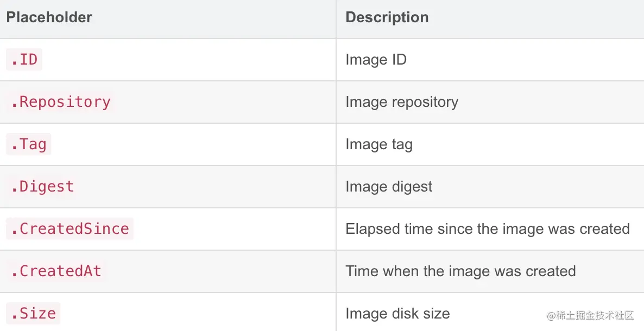Click the Description column header
644x331 pixels.
coord(387,17)
